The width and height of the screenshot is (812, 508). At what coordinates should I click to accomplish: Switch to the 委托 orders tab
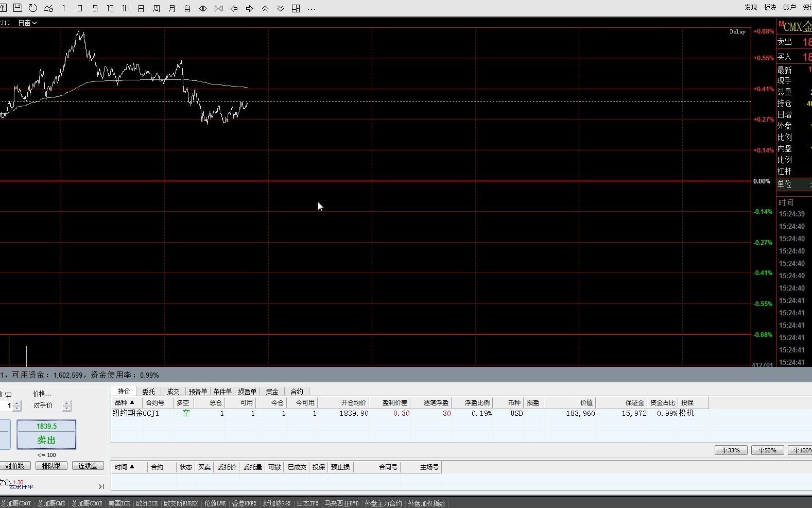(148, 392)
